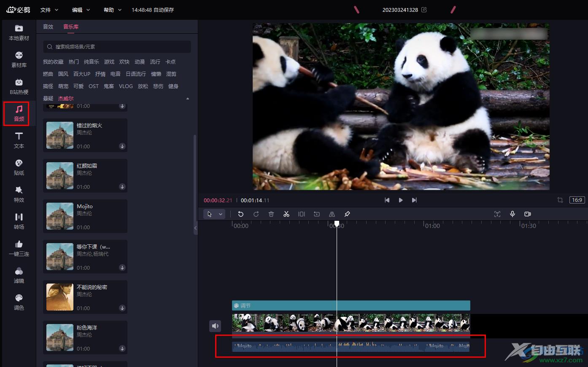Filter music by VLOG category

click(x=126, y=86)
